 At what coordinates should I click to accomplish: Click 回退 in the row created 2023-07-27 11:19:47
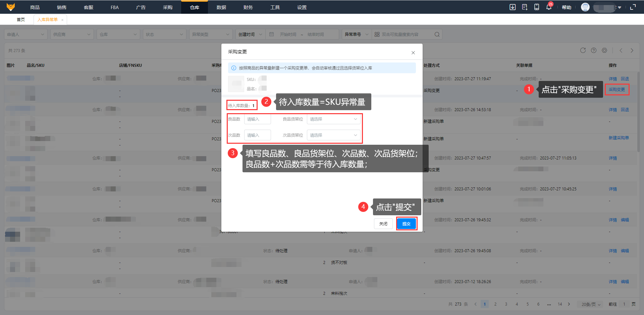pos(625,79)
